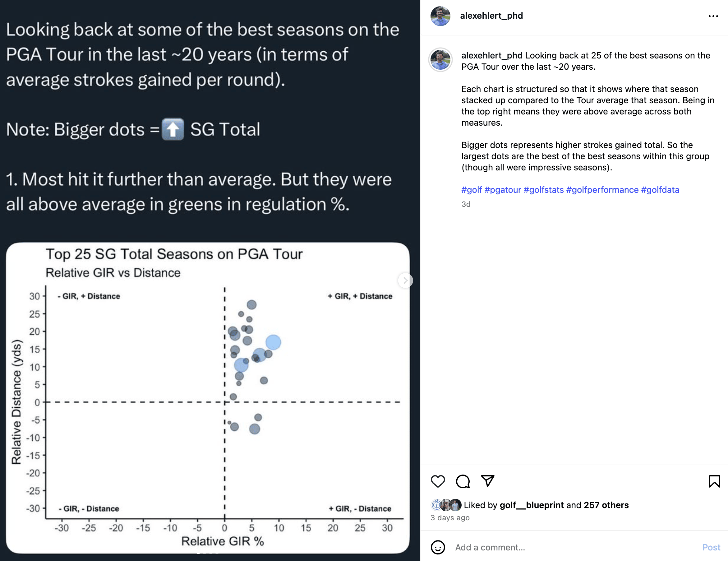Open the #golf hashtag
This screenshot has height=561, width=728.
(471, 190)
